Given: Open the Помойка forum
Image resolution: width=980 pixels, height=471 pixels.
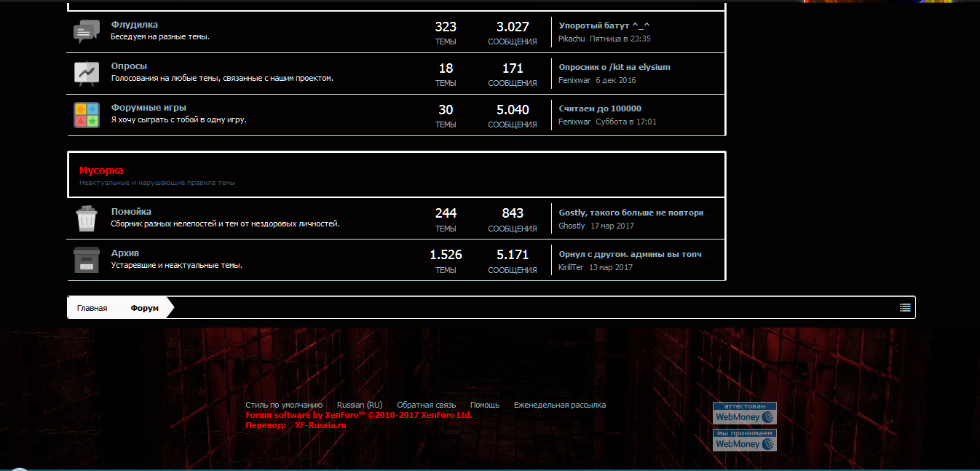Looking at the screenshot, I should click(131, 212).
